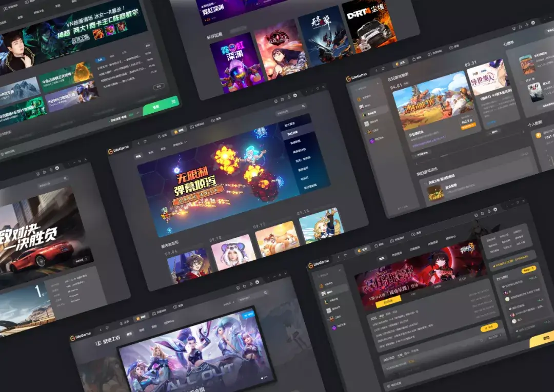Click the WeGame logo in the right window

357,76
